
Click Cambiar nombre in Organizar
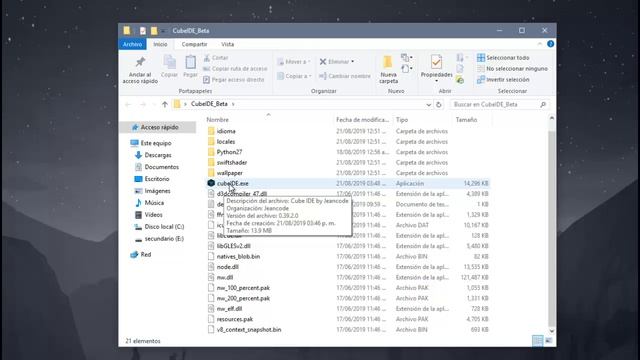click(x=344, y=76)
